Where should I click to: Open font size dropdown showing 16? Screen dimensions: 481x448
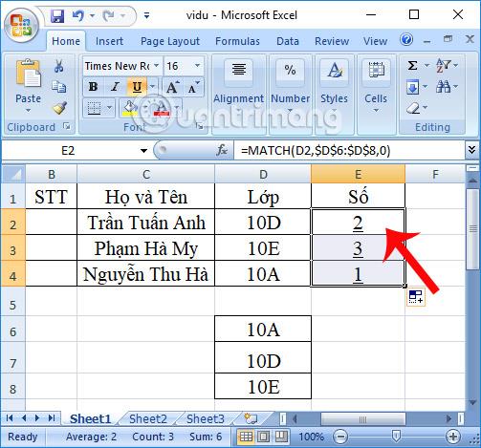click(198, 66)
